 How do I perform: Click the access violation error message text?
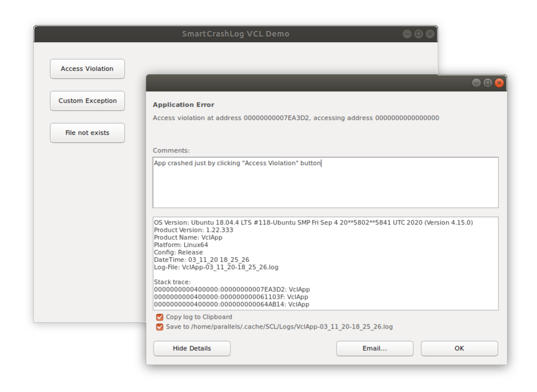tap(296, 118)
